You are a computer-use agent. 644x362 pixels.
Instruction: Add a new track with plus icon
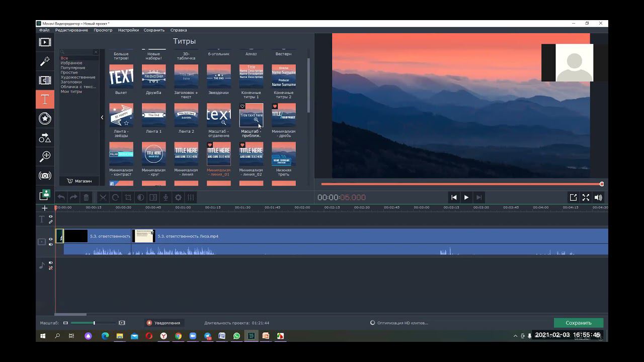(45, 208)
